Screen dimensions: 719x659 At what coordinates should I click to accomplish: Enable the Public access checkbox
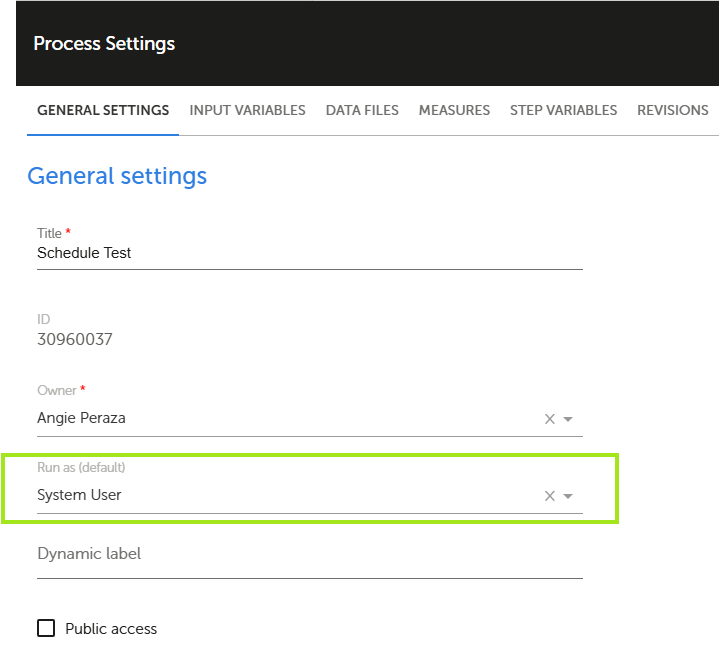(x=46, y=628)
